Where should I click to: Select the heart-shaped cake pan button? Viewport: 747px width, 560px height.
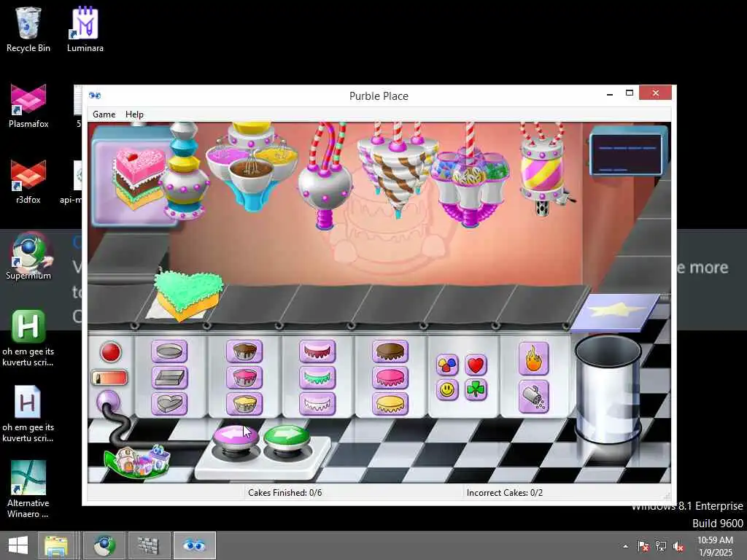pos(169,404)
